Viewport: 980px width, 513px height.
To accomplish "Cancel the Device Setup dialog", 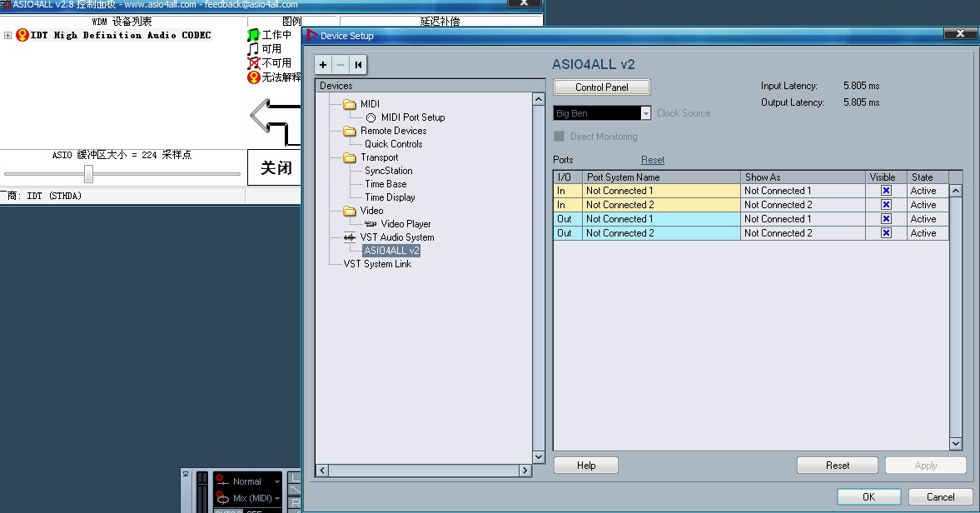I will [x=941, y=496].
